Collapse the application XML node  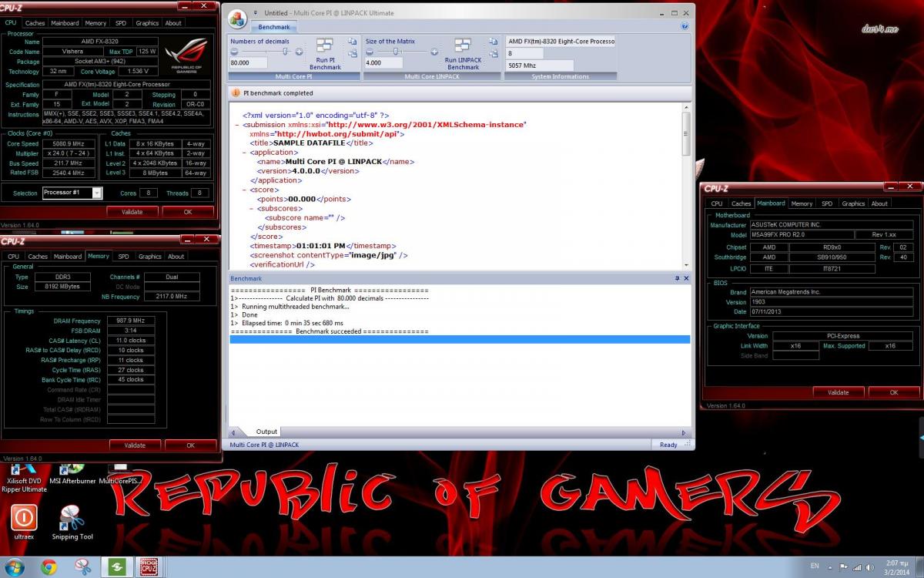(243, 153)
